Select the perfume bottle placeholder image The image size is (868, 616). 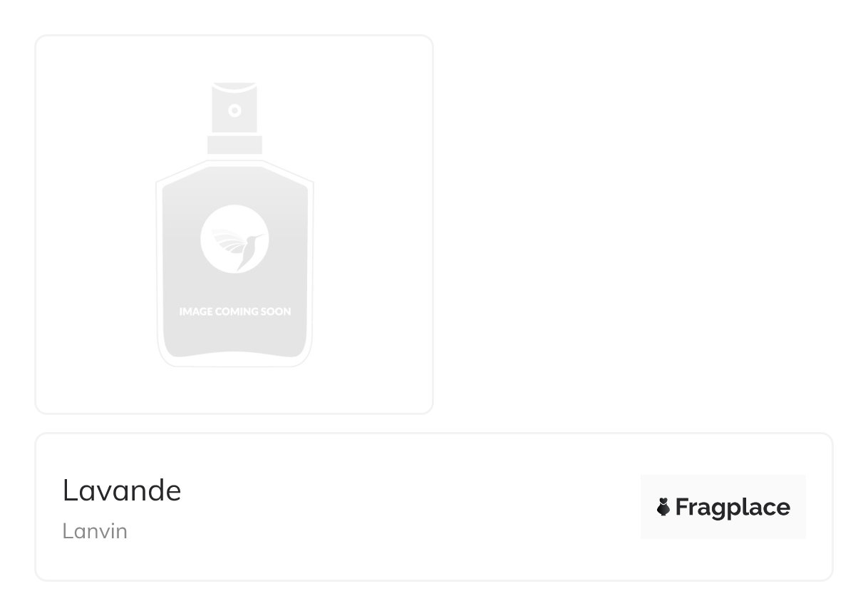(x=234, y=225)
